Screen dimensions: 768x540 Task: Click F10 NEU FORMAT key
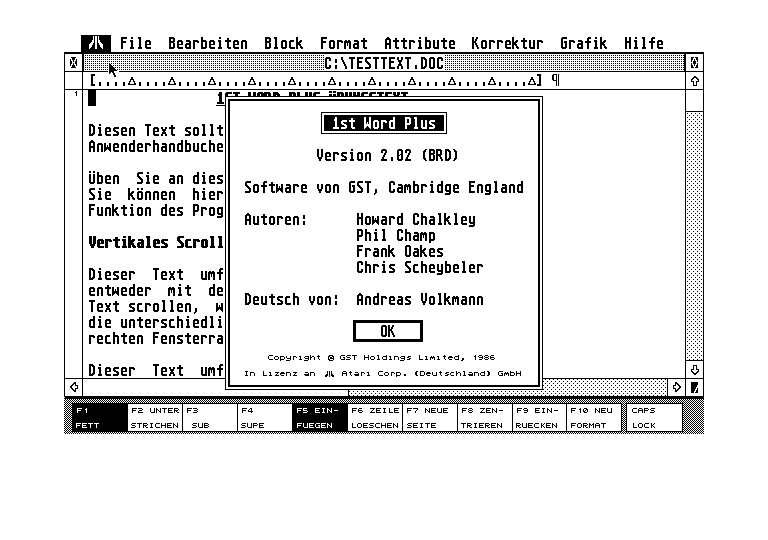tap(594, 417)
